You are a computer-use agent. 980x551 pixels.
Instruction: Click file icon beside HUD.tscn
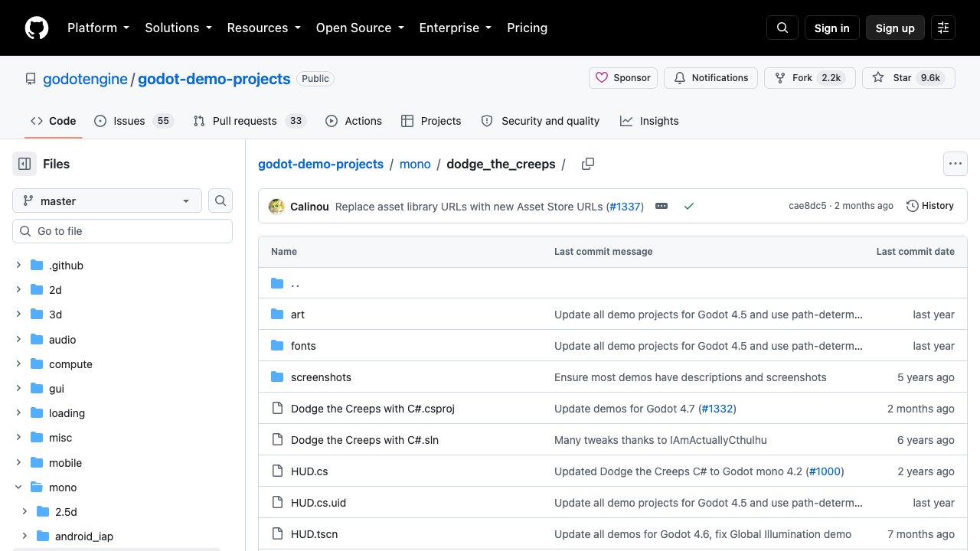coord(277,534)
